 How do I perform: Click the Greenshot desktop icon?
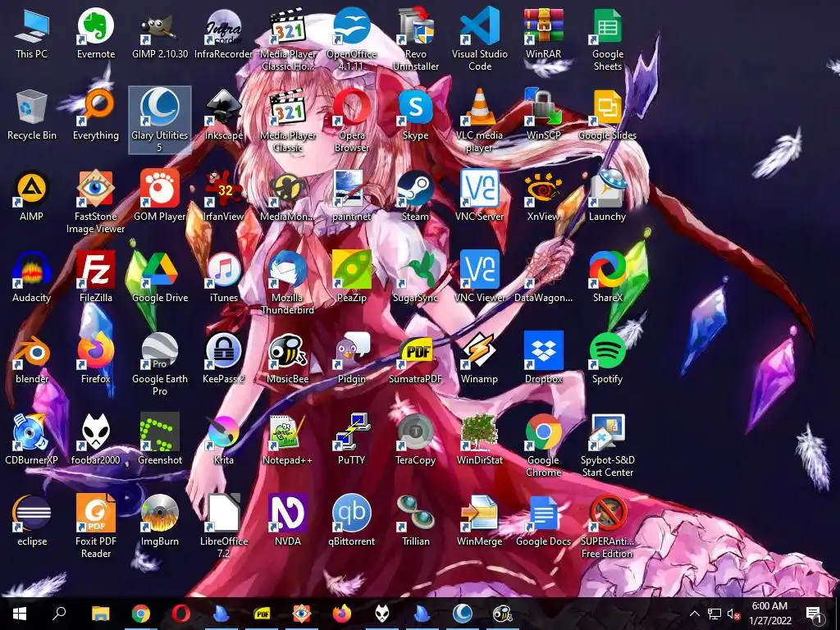point(160,441)
